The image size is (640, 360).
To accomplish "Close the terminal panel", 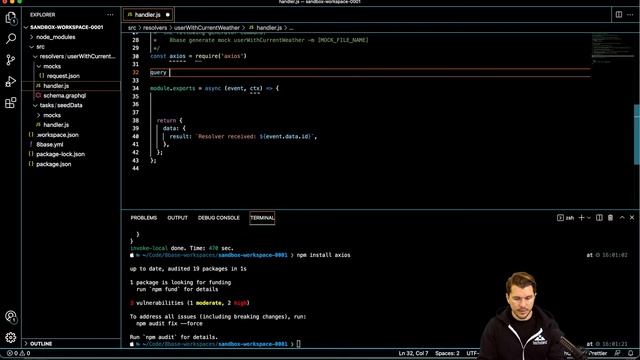I will [x=632, y=218].
